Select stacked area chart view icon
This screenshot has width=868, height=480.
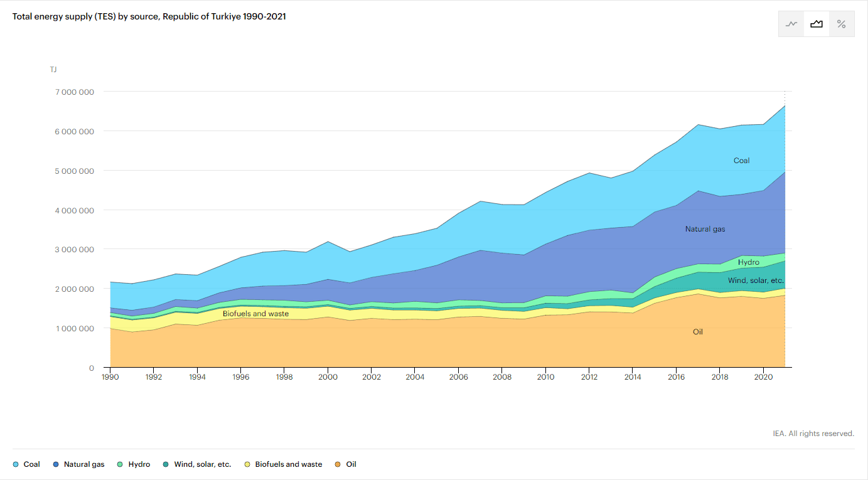817,24
